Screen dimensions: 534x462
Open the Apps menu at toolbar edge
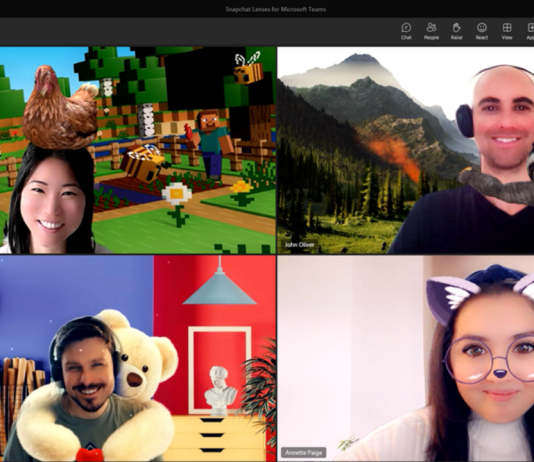click(530, 31)
